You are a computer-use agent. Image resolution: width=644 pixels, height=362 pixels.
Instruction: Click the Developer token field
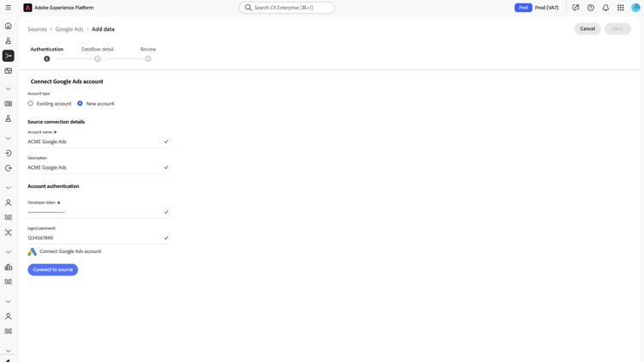point(98,212)
